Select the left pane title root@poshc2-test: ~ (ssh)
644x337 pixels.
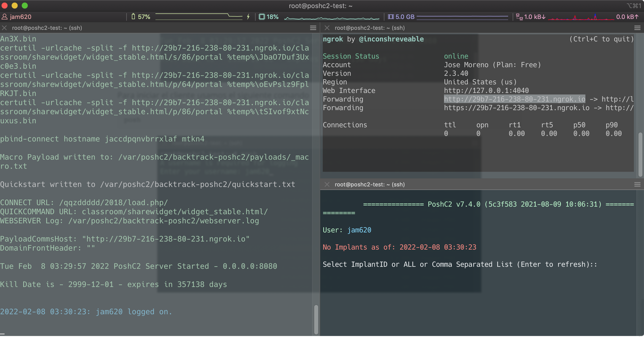click(x=47, y=28)
